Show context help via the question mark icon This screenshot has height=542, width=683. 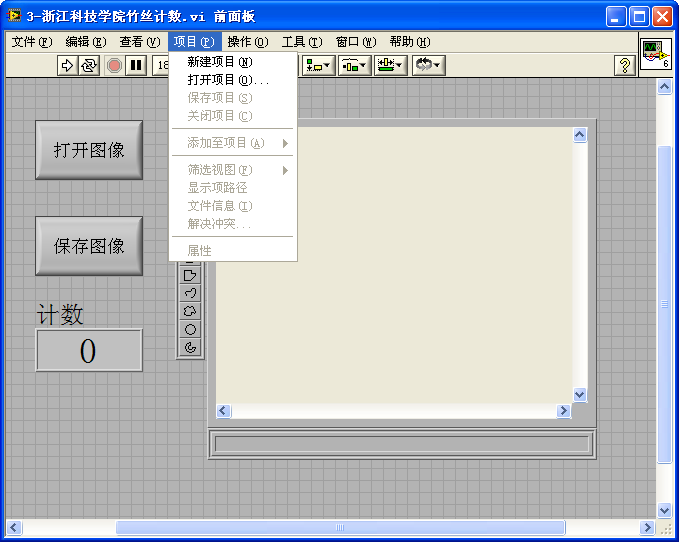[x=625, y=65]
